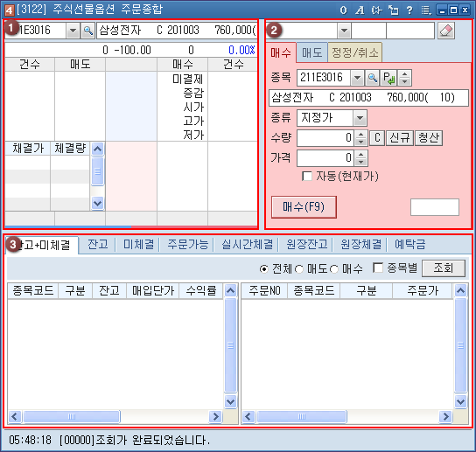The height and width of the screenshot is (452, 476).
Task: Click the 조회 query button
Action: click(444, 268)
